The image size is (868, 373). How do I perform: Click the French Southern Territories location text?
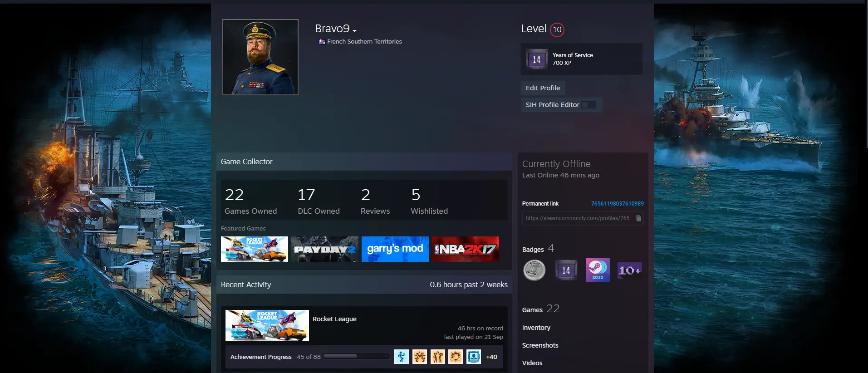point(364,42)
